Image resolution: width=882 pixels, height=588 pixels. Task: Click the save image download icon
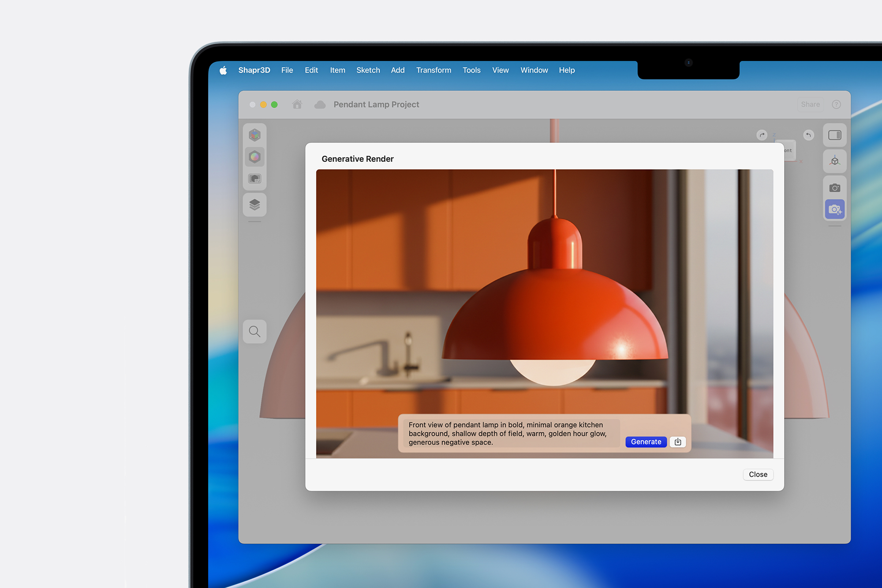click(x=678, y=442)
